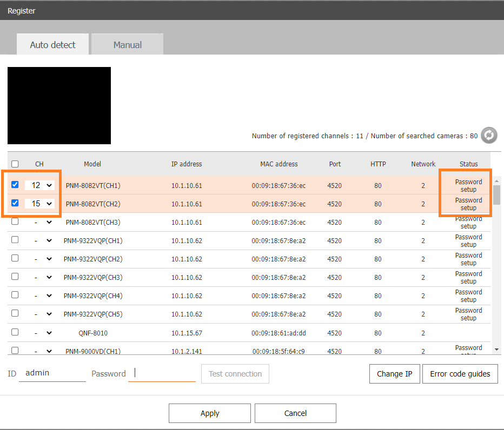Viewport: 504px width, 430px height.
Task: Check the PNM-8082VT(CH3) row checkbox
Action: tap(15, 221)
